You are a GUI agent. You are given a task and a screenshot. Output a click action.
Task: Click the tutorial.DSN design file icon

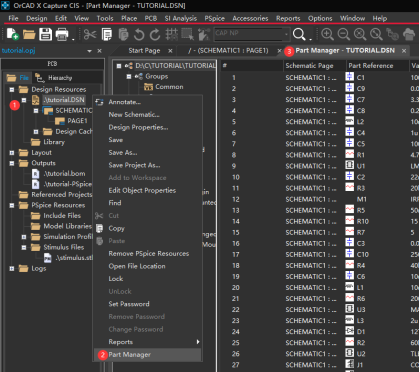click(x=35, y=100)
